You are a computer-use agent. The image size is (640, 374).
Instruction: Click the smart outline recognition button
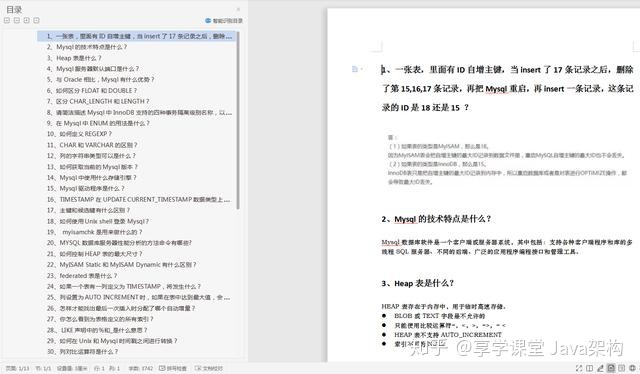(x=224, y=20)
